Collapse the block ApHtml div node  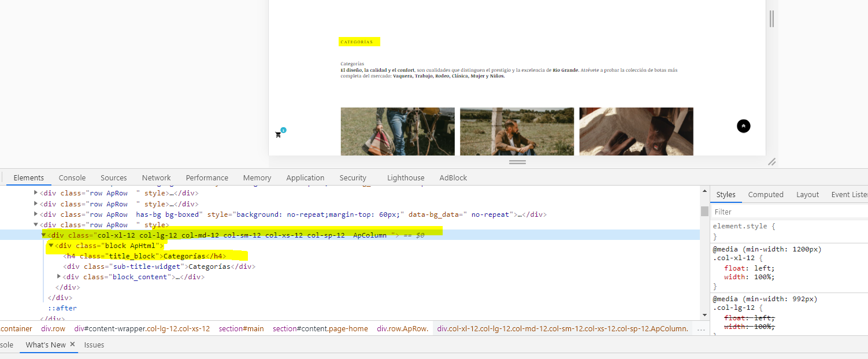tap(51, 246)
